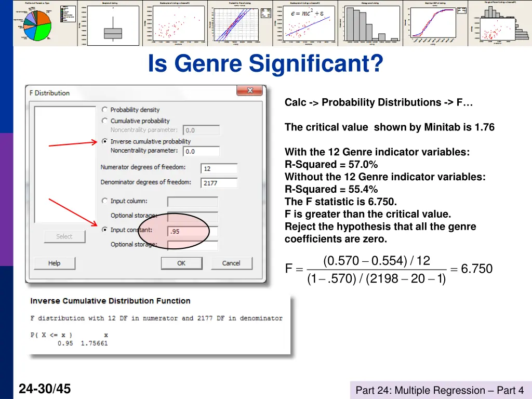Click the active Noncentrality parameter field
The image size is (532, 399).
[201, 151]
